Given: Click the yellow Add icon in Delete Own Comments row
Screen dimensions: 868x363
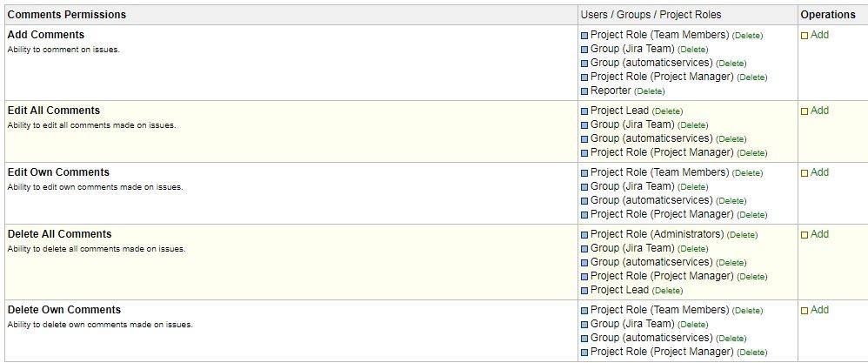Looking at the screenshot, I should click(x=805, y=311).
